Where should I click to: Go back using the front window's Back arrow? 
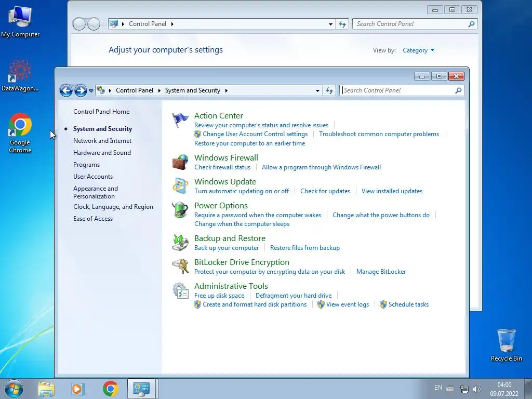coord(66,90)
